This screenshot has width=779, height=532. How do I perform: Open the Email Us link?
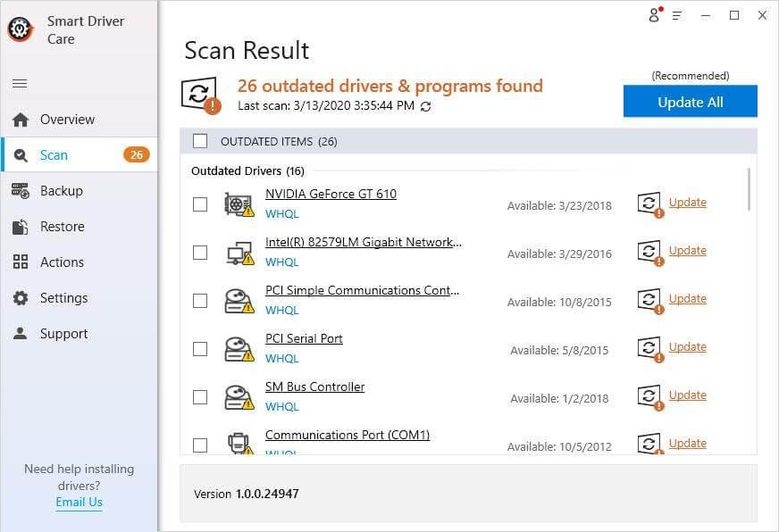(79, 502)
